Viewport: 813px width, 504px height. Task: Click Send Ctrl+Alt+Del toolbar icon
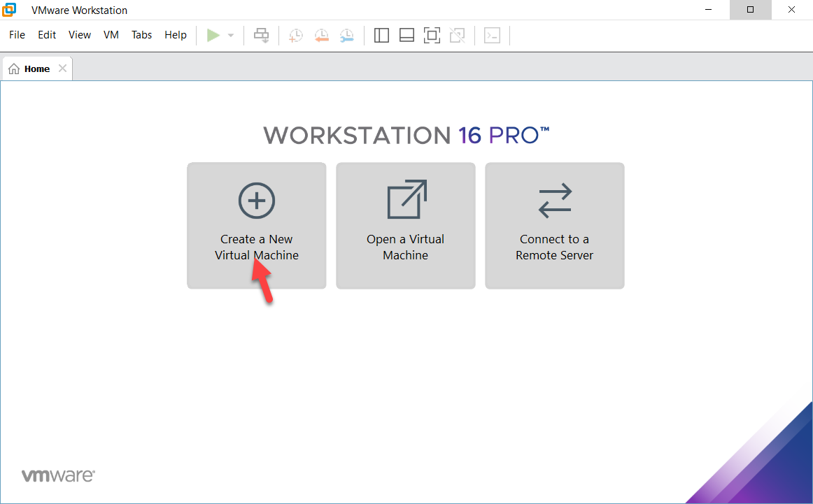[262, 36]
